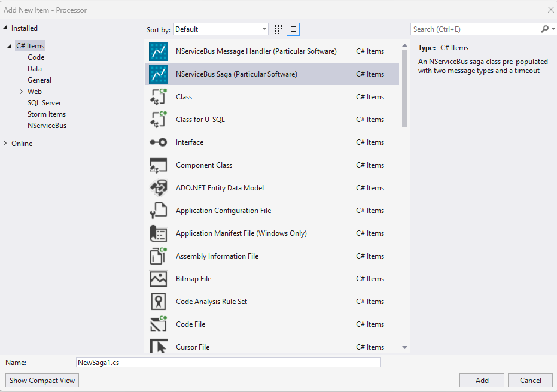Click the template list scrollbar thumb
The image size is (557, 392).
click(x=404, y=89)
